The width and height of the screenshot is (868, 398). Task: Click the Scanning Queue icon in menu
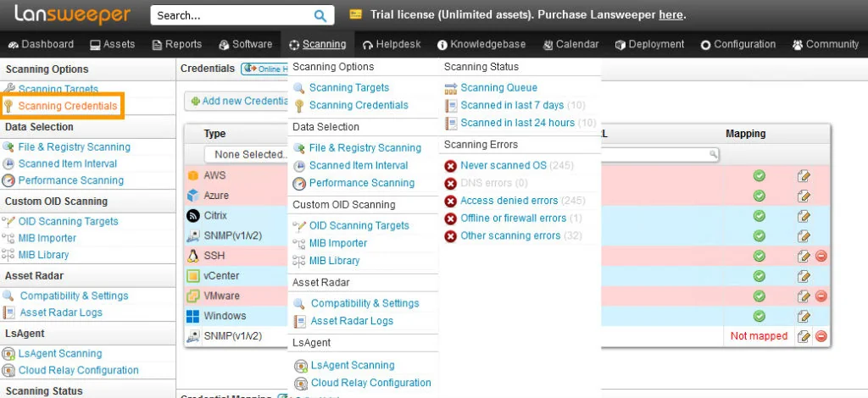point(451,87)
